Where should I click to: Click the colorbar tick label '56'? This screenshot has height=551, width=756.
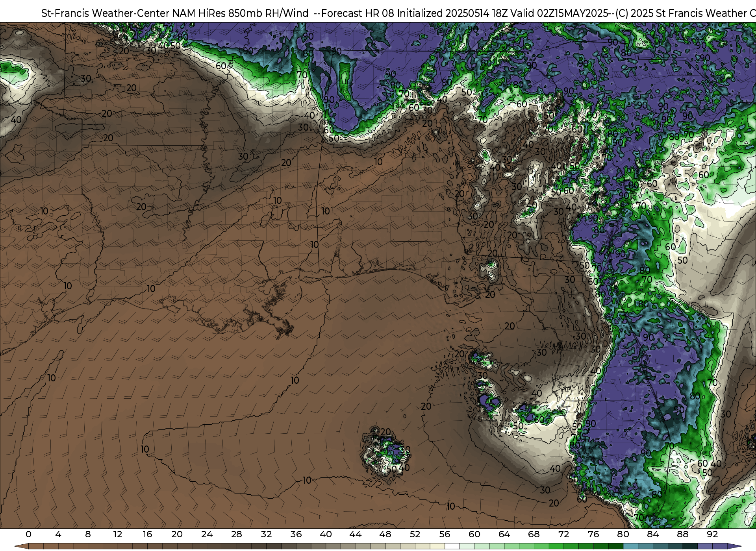445,534
